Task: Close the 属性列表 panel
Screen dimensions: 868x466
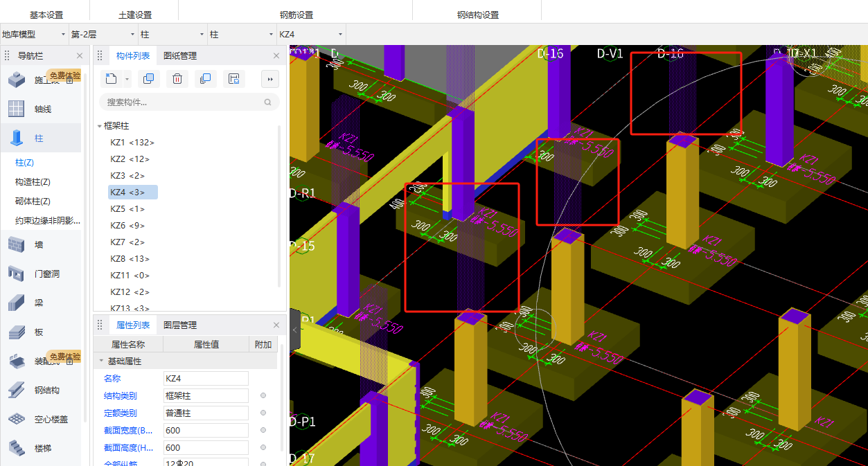Action: [276, 325]
